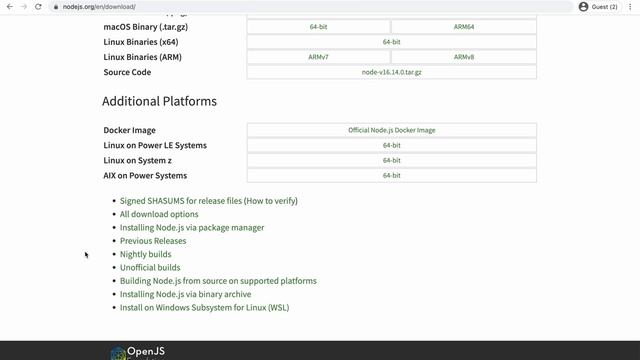Download Linux on System z 64-bit
This screenshot has height=360, width=640.
point(391,160)
